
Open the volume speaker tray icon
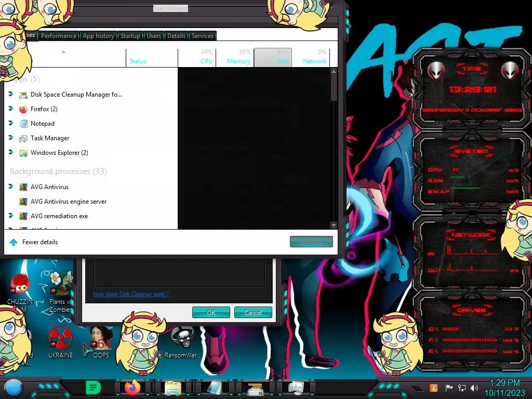pos(474,388)
